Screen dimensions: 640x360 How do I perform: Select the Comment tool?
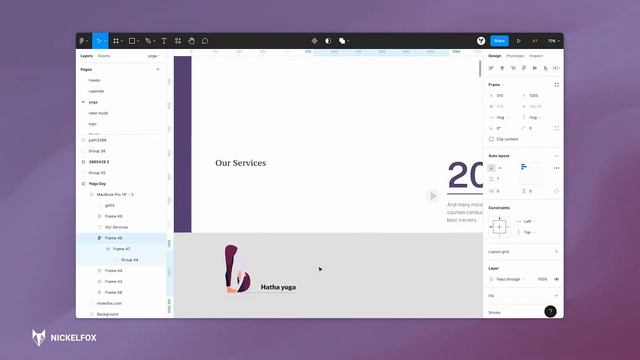click(205, 41)
